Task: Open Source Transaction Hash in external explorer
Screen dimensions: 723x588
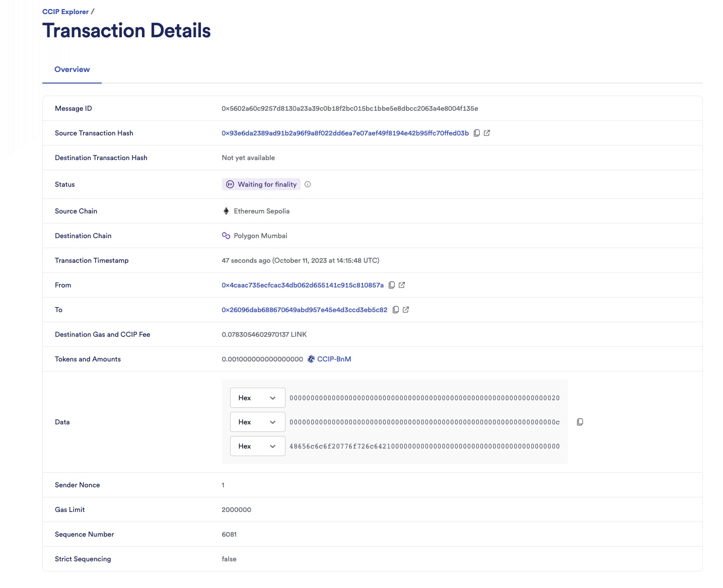Action: (487, 133)
